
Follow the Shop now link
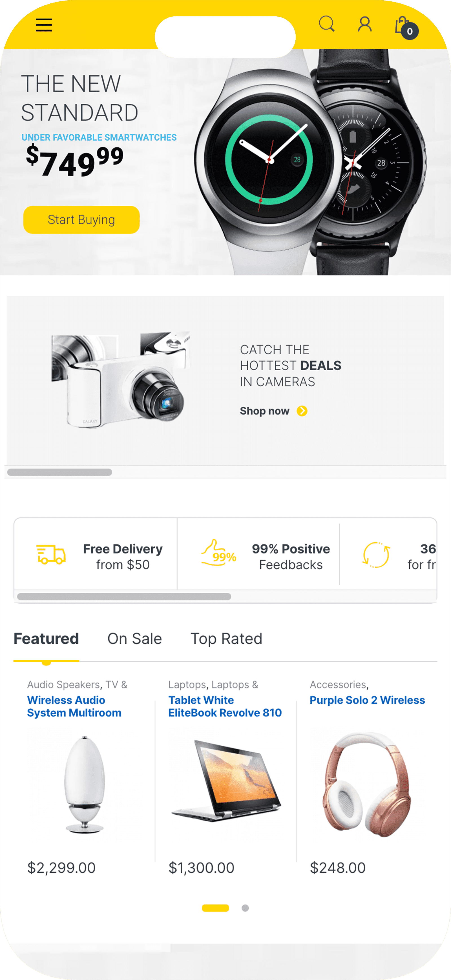264,411
